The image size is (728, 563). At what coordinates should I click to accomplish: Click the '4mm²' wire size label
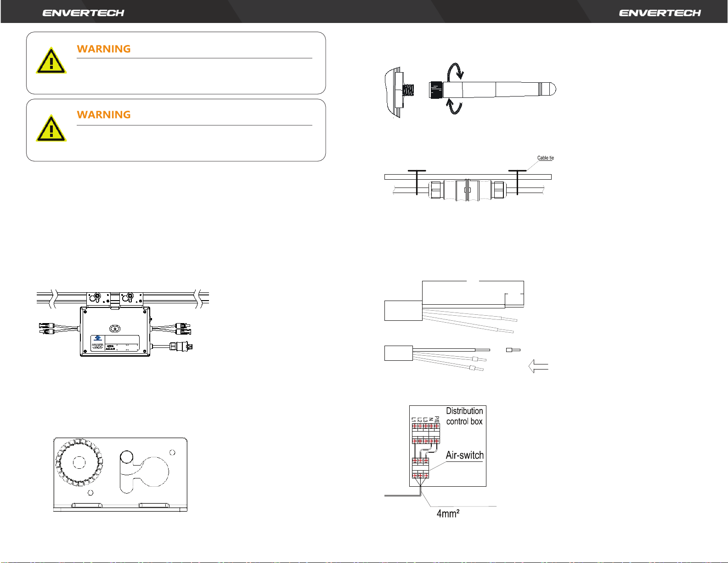[x=448, y=513]
